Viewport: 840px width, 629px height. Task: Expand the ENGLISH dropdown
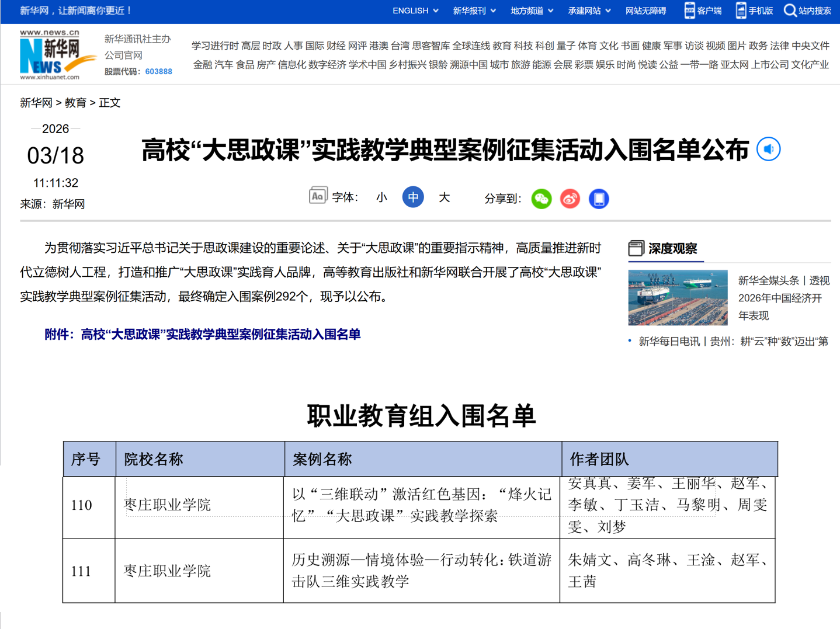(x=415, y=11)
